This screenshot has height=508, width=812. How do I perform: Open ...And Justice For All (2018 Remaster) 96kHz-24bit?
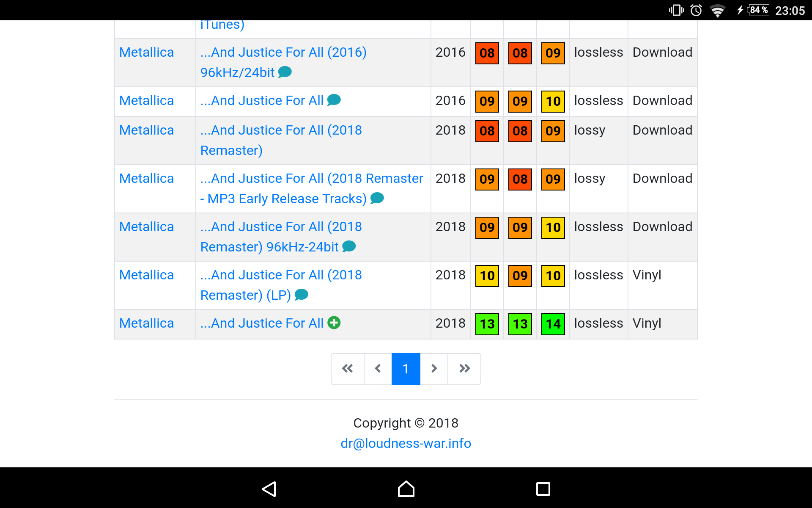(x=281, y=237)
